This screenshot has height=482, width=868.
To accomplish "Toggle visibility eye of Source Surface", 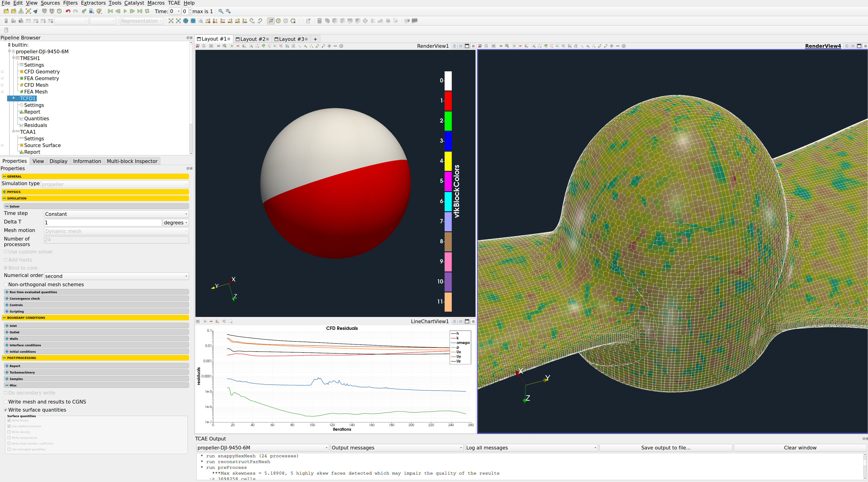I will tap(2, 145).
